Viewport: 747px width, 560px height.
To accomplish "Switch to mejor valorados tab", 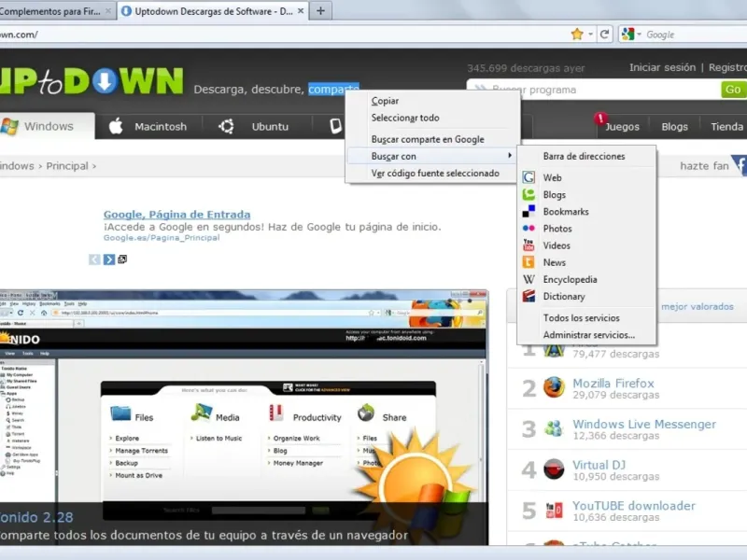I will pyautogui.click(x=698, y=307).
